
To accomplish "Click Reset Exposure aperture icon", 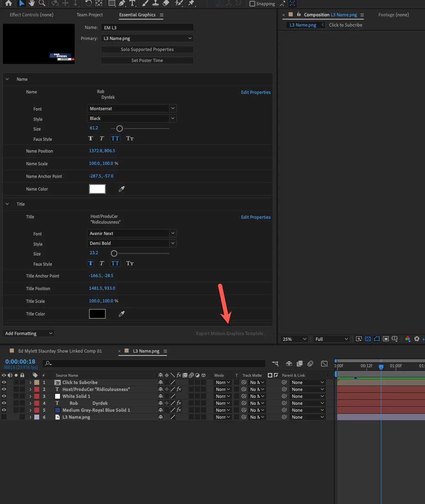I will click(x=417, y=339).
